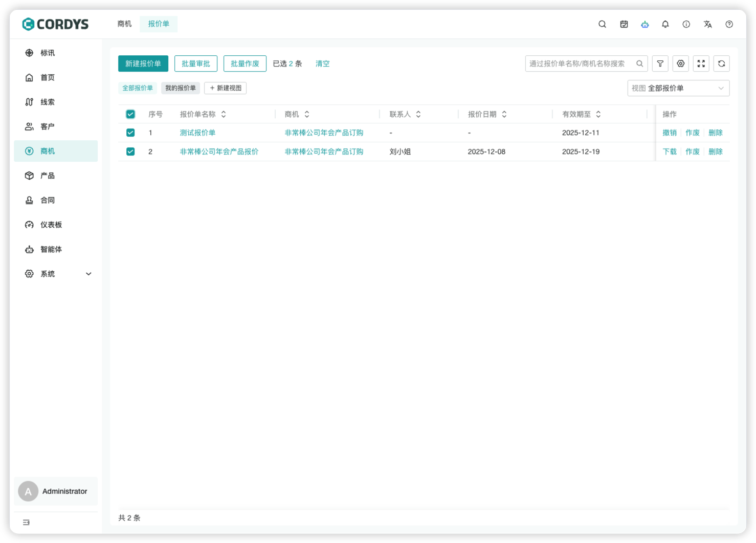Open the AI robot assistant icon
This screenshot has width=756, height=543.
point(644,24)
